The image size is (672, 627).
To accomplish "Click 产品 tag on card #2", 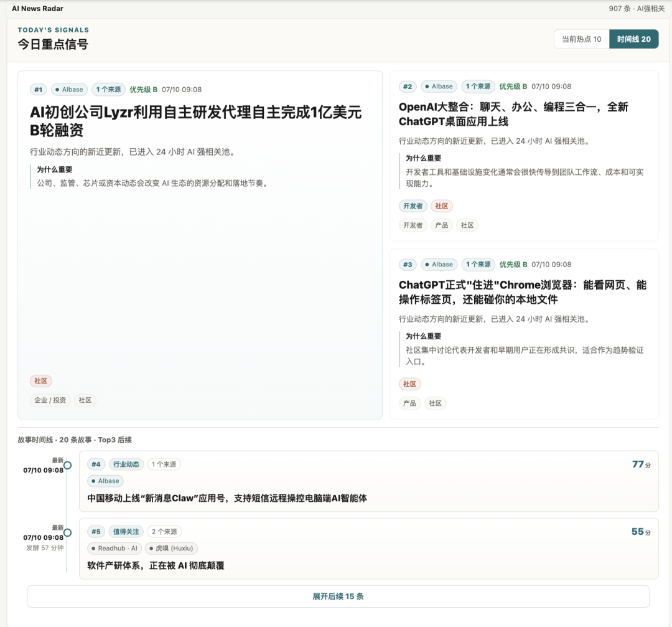I will 441,225.
